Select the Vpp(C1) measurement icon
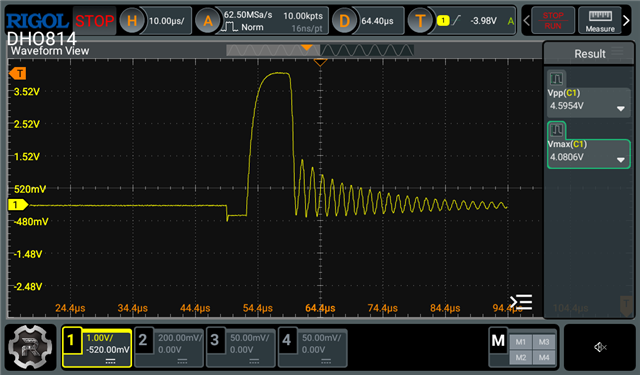 click(x=556, y=78)
